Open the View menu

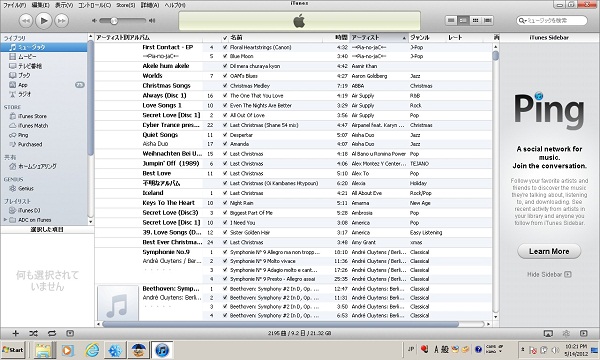[64, 5]
